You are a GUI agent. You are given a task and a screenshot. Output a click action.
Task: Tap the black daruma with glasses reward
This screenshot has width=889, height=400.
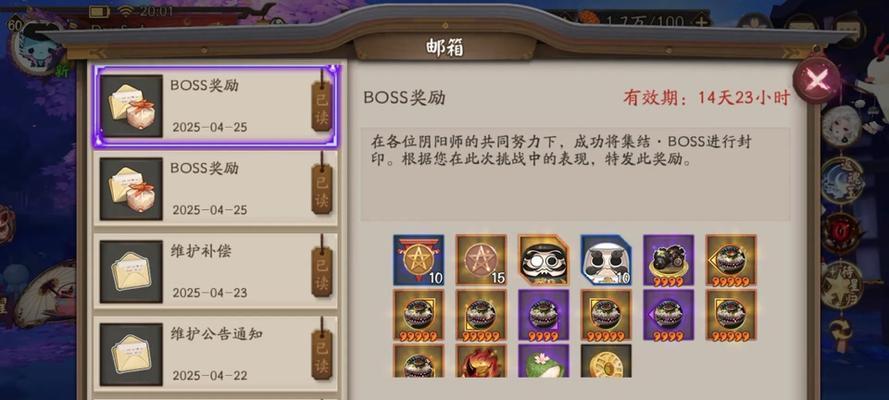[543, 259]
